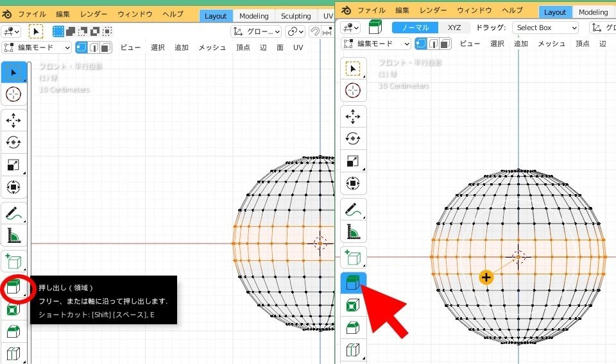Choose the Extend selection mode icon
616x364 pixels.
point(71,31)
